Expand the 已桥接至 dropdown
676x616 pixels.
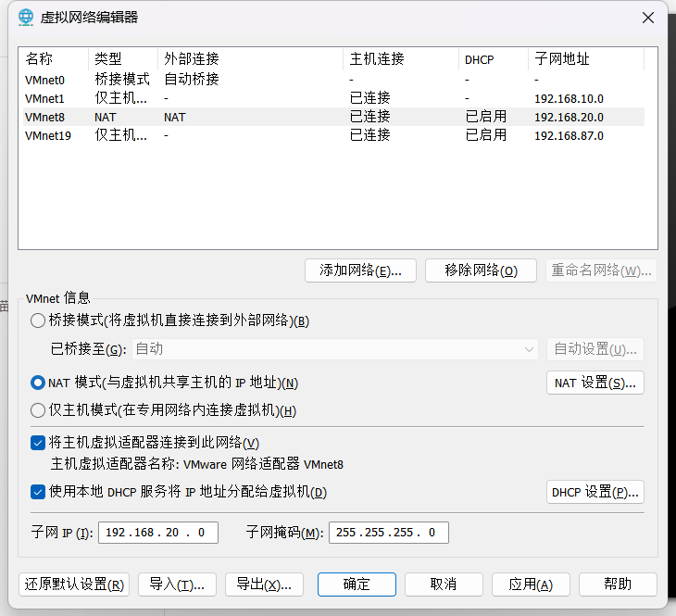pos(529,349)
